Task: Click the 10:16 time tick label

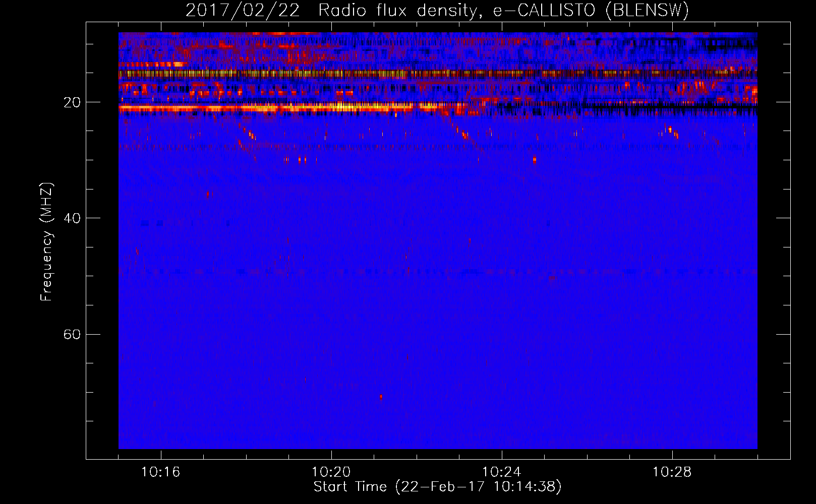Action: point(161,472)
